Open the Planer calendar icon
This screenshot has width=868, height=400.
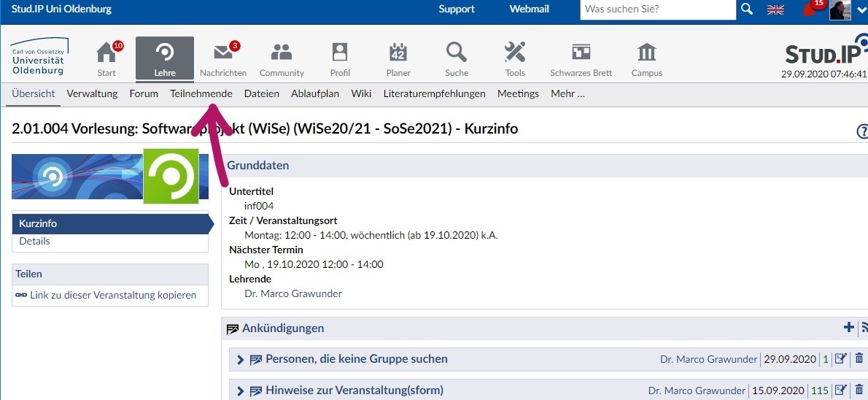[x=398, y=53]
